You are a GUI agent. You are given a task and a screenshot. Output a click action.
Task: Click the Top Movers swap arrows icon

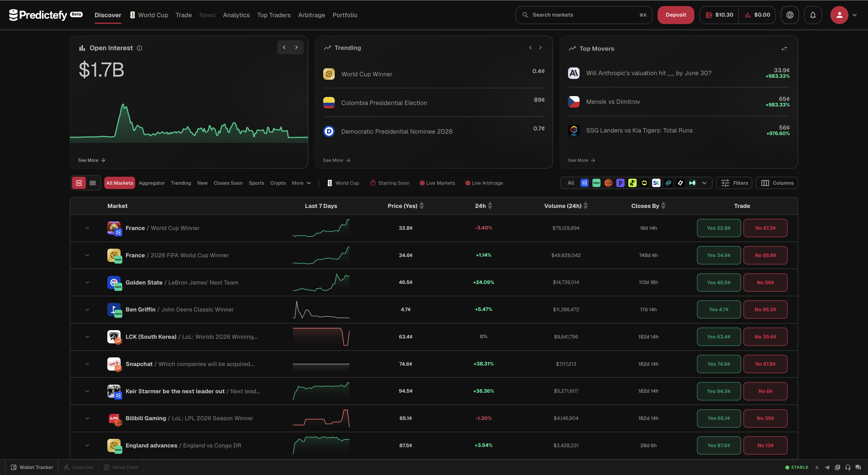click(784, 48)
